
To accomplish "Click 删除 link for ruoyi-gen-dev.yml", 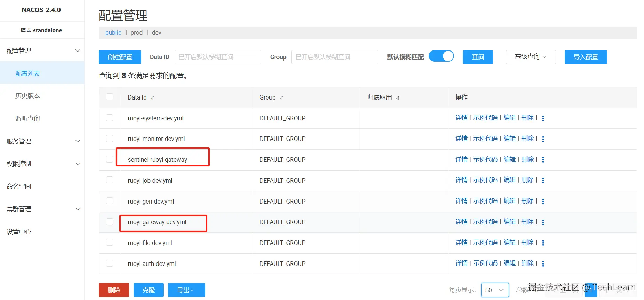I will click(x=528, y=201).
